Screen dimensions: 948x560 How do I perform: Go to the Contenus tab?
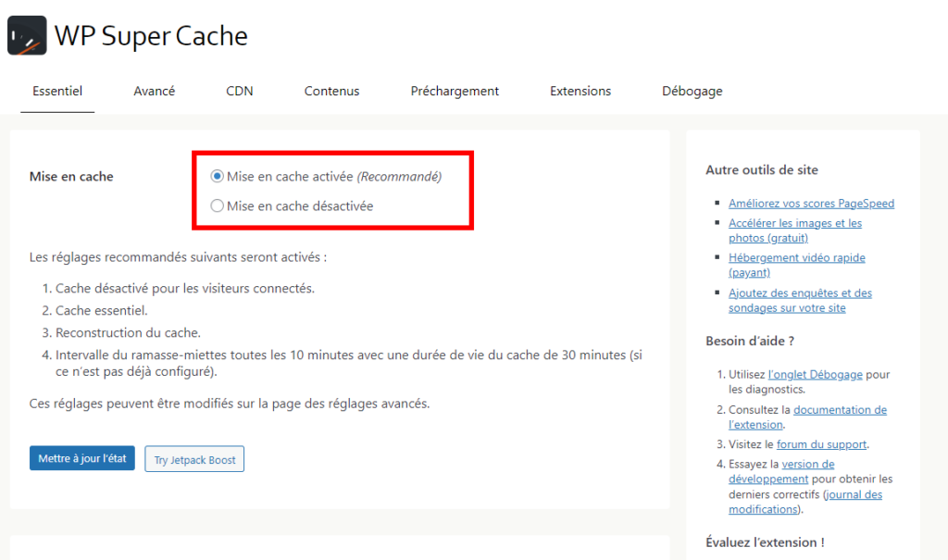[332, 92]
